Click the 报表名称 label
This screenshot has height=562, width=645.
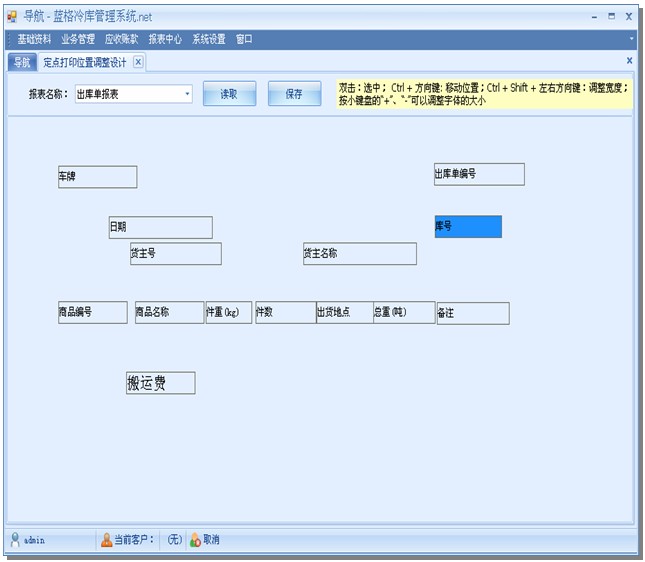pos(48,94)
